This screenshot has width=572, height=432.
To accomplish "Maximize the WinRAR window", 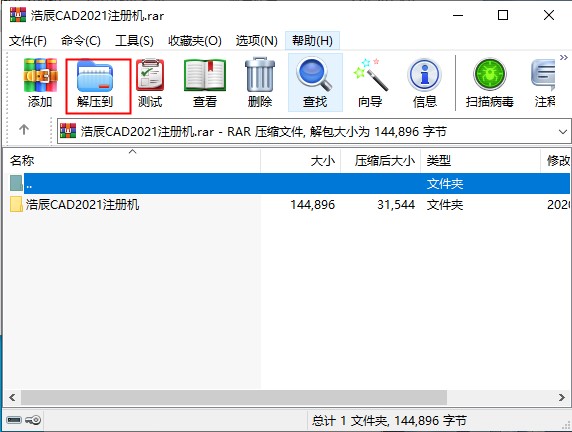I will point(503,15).
